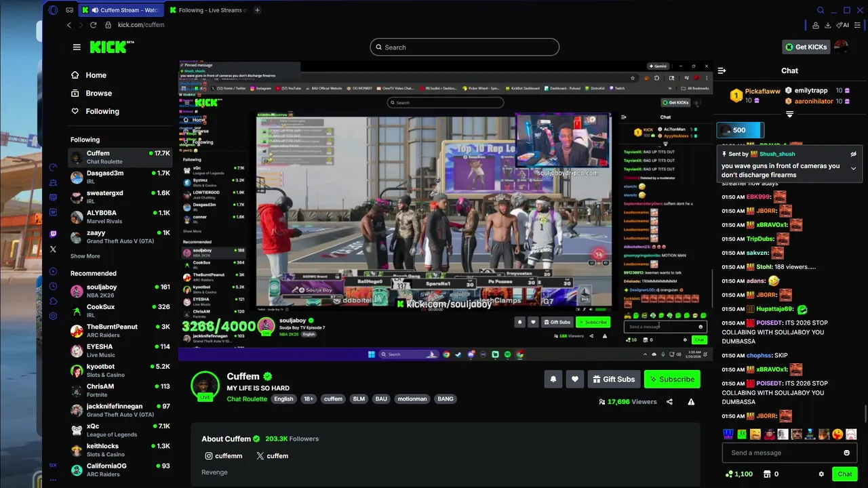Insert the blue W emote
Screen dimensions: 868x488
pos(728,434)
